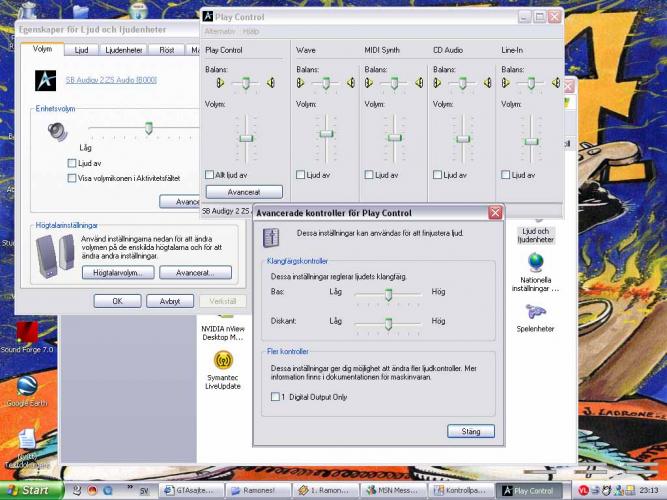Mute all with Allt ljud av checkbox
667x500 pixels.
point(209,174)
